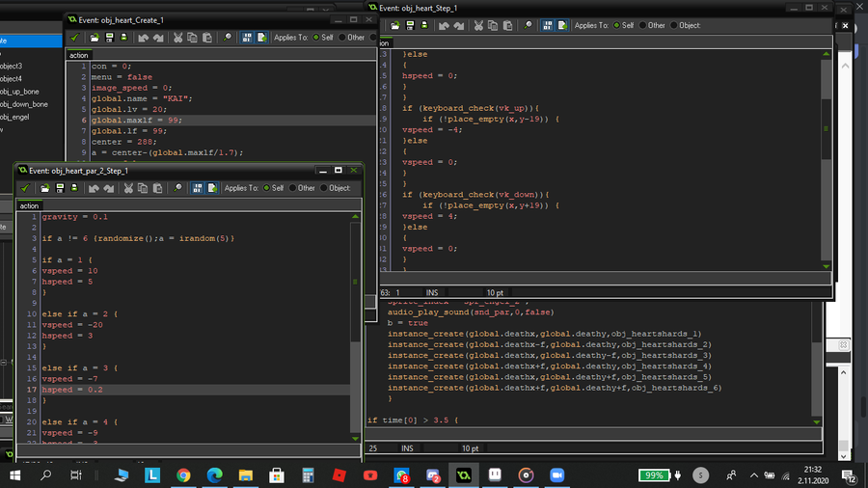Show hidden tray icons chevron
Viewport: 868px width, 488px height.
point(754,475)
